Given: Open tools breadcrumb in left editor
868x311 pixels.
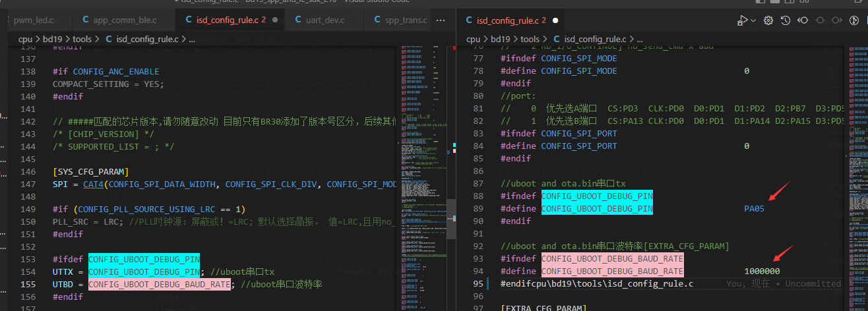Looking at the screenshot, I should click(82, 39).
